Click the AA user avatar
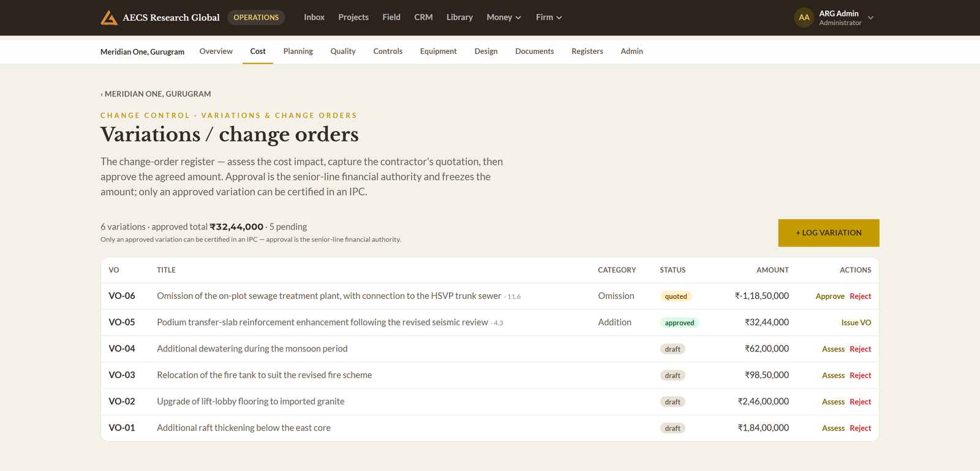The image size is (980, 471). pos(804,17)
